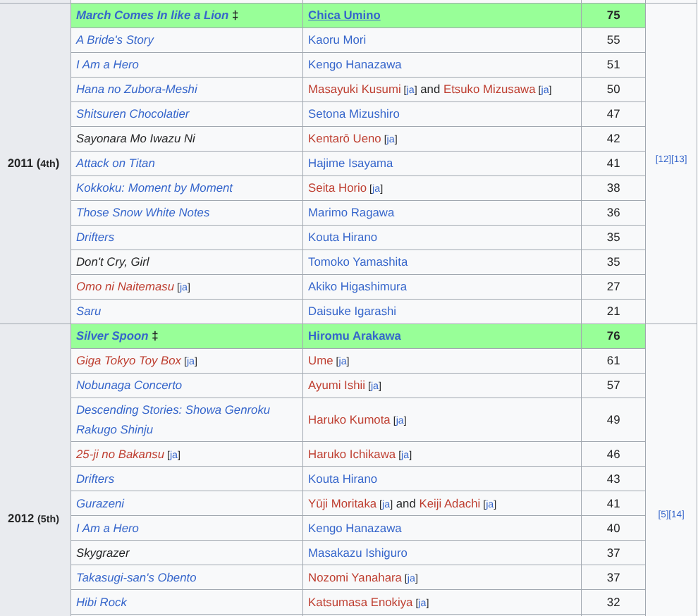Open citation reference [12]

click(x=663, y=159)
